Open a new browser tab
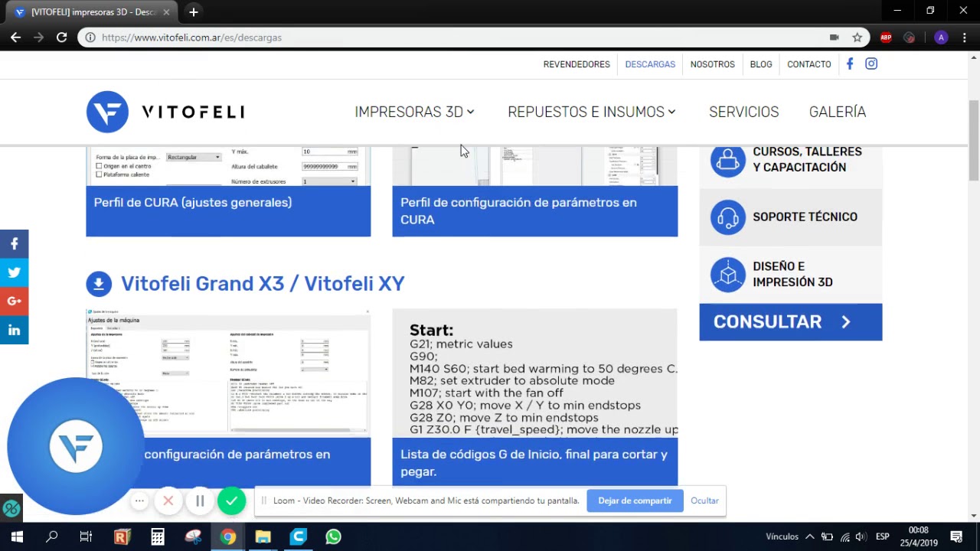Viewport: 980px width, 551px height. click(193, 11)
